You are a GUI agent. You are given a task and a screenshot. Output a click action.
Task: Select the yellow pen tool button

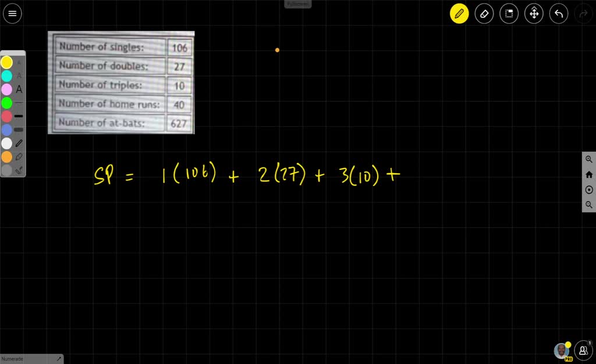click(x=459, y=13)
